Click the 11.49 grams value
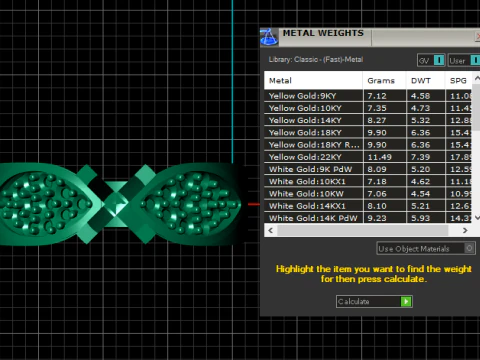The image size is (480, 360). coord(379,157)
